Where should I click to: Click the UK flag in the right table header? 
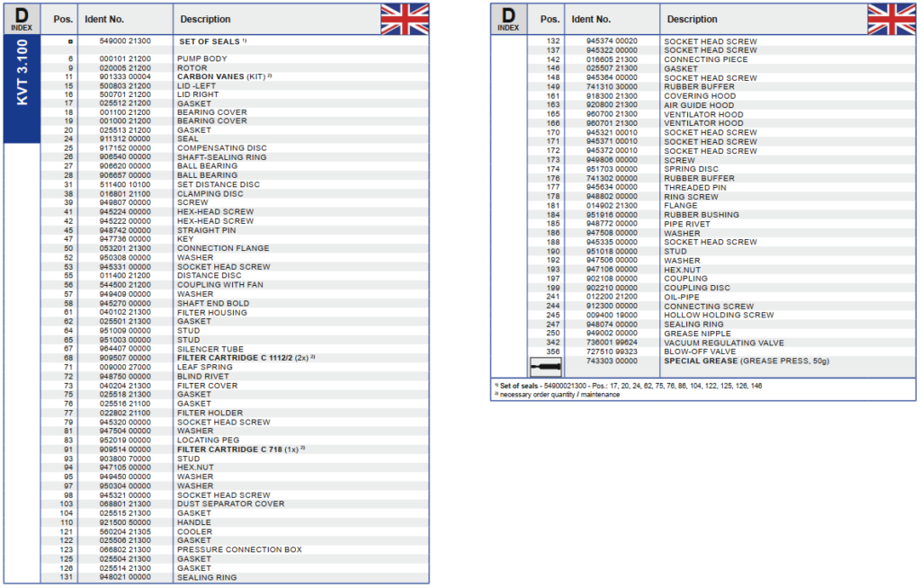(x=890, y=19)
